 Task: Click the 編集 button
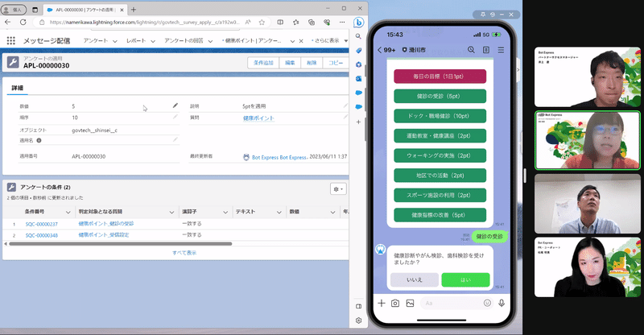290,63
